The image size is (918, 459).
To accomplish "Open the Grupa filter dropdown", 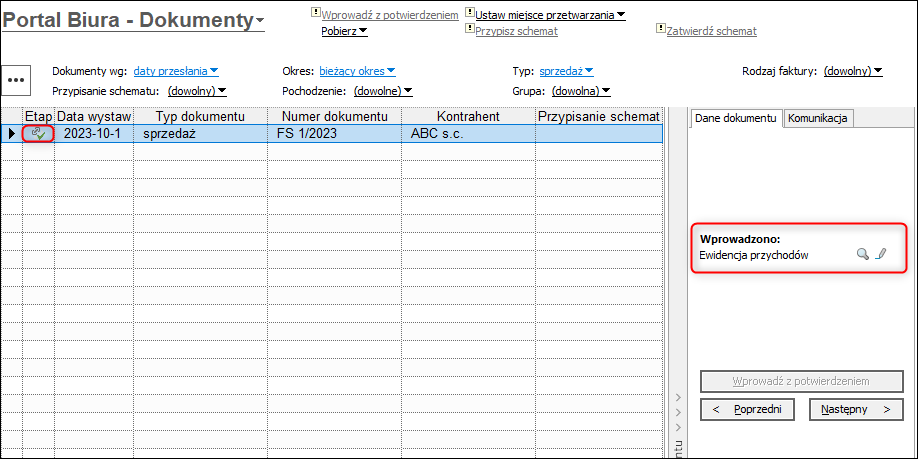I will (x=581, y=91).
